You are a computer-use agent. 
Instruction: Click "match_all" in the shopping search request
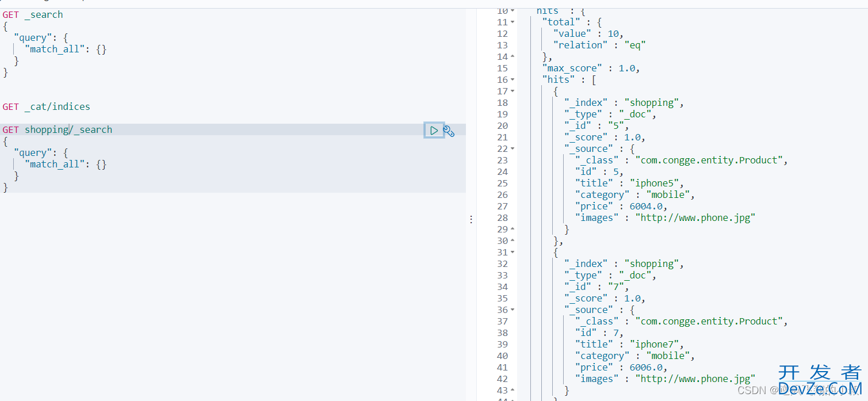(x=58, y=164)
